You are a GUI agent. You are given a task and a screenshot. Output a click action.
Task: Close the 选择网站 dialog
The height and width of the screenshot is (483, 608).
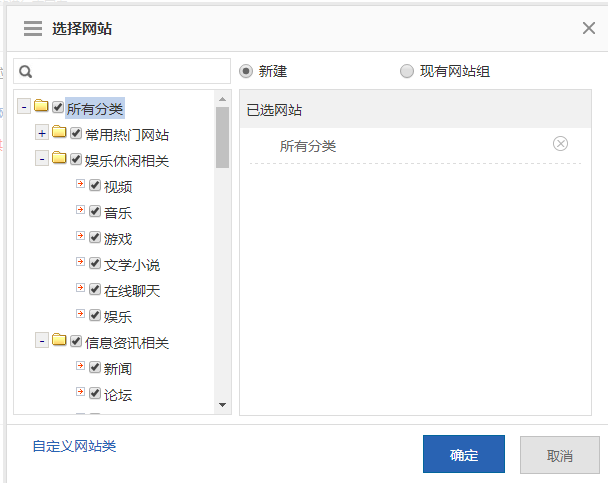pyautogui.click(x=589, y=28)
